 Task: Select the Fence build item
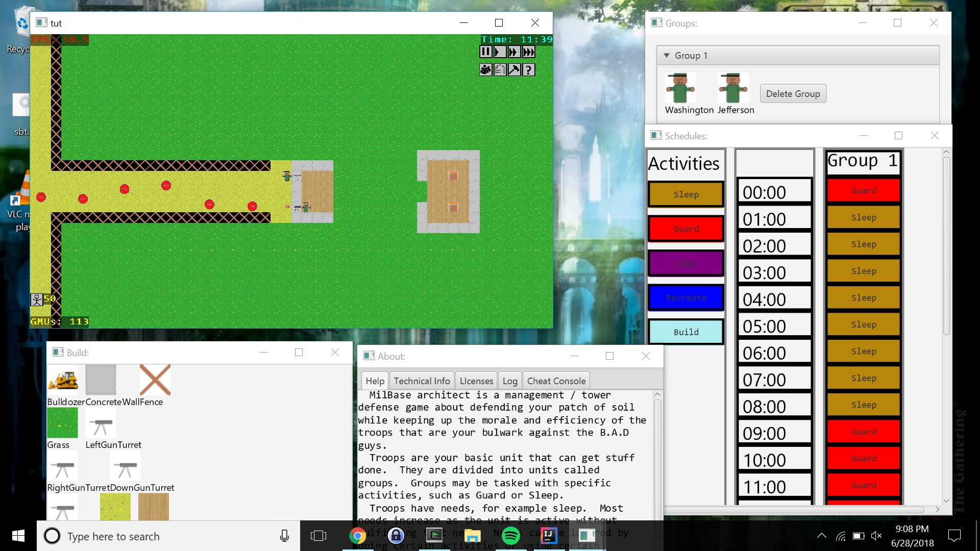click(155, 381)
